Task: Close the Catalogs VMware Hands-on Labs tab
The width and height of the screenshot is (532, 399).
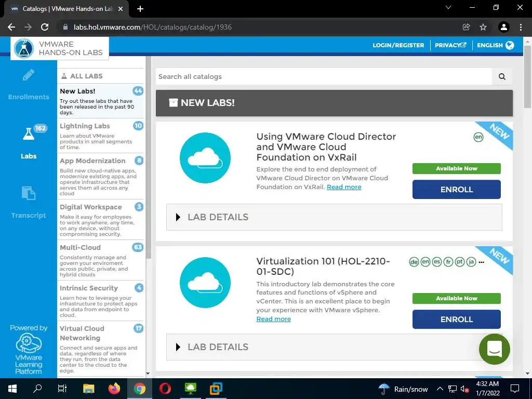Action: point(121,9)
